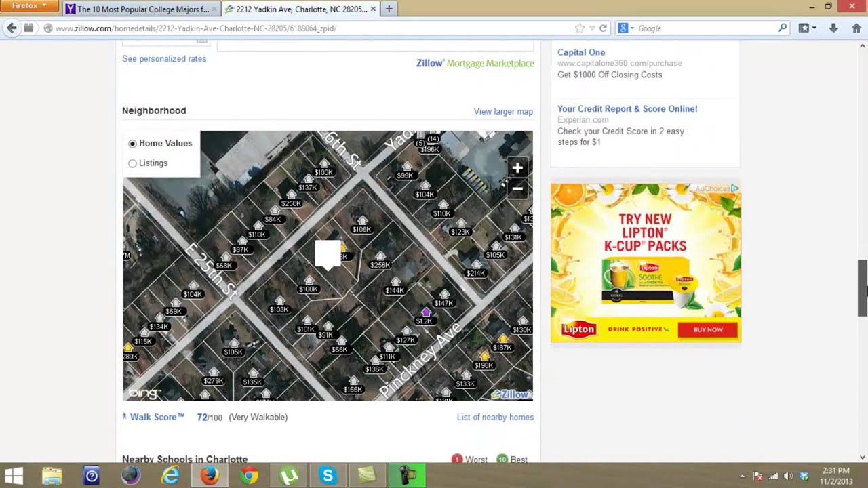Open the List of nearby homes link
The height and width of the screenshot is (488, 868).
495,417
